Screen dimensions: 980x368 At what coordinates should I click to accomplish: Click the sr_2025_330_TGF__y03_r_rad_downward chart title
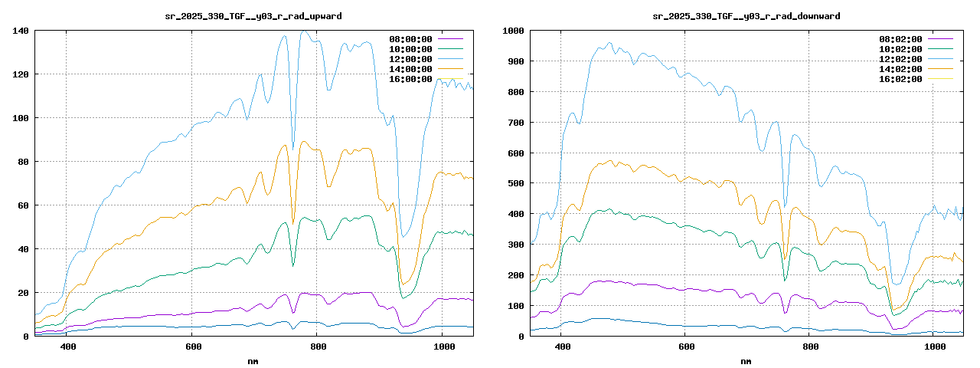coord(746,15)
